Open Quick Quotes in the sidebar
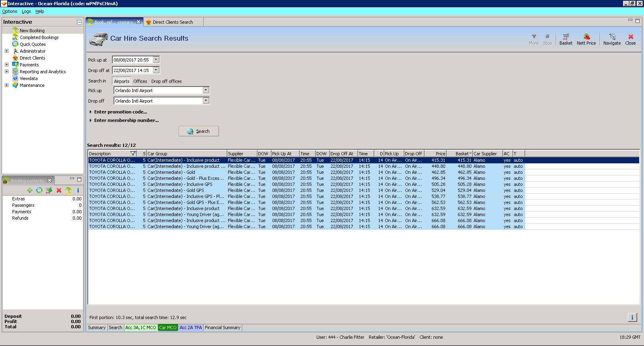The image size is (644, 346). coord(33,44)
